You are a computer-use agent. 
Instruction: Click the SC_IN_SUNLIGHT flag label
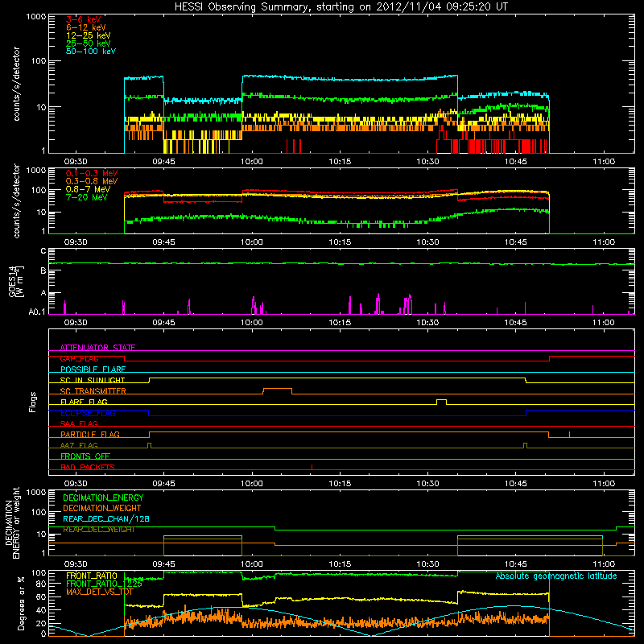93,380
